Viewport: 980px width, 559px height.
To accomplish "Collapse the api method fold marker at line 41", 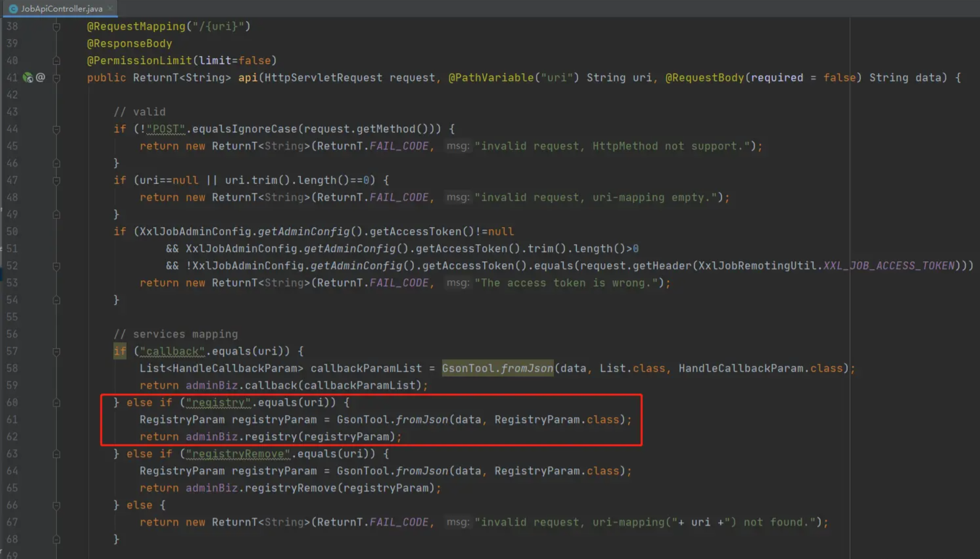I will [56, 78].
